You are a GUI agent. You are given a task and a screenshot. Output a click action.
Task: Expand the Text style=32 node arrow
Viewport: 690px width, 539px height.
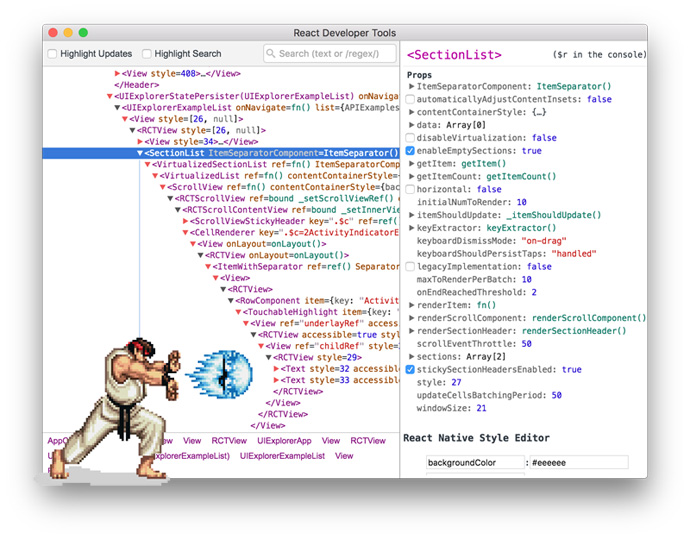pos(276,369)
